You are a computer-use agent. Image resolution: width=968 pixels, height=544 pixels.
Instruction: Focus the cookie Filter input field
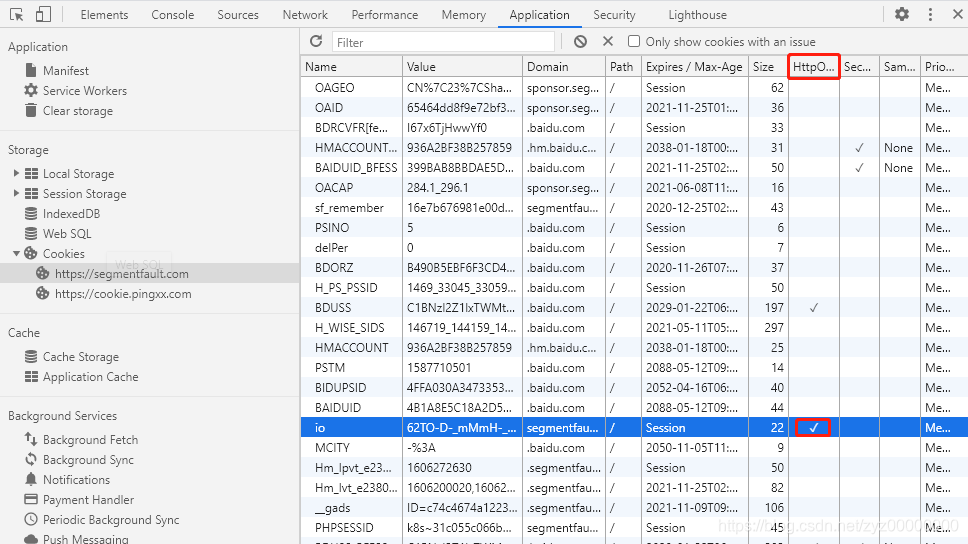click(443, 42)
